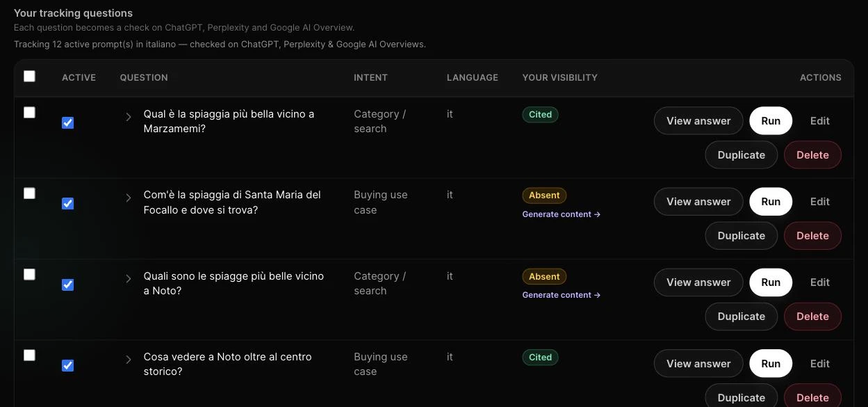The image size is (868, 407).
Task: Tick the select-all checkbox in table header
Action: (29, 77)
